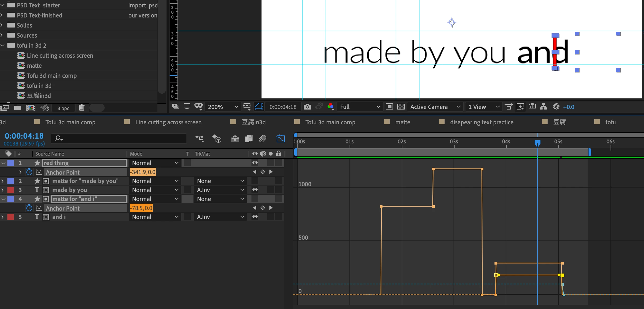Expand the Solids folder
The width and height of the screenshot is (644, 309).
click(2, 25)
